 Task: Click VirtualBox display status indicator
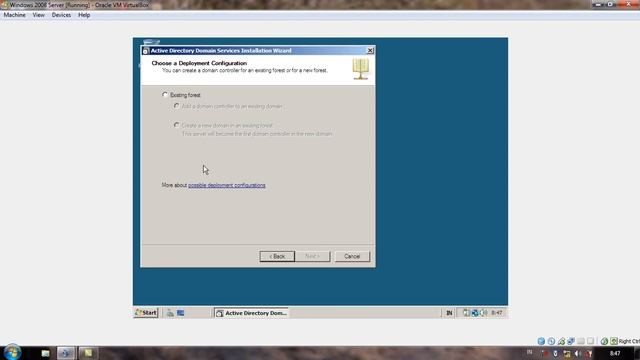(590, 341)
